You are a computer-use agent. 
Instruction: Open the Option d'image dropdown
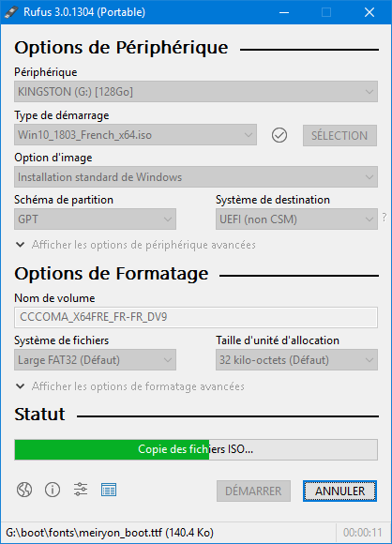click(196, 177)
